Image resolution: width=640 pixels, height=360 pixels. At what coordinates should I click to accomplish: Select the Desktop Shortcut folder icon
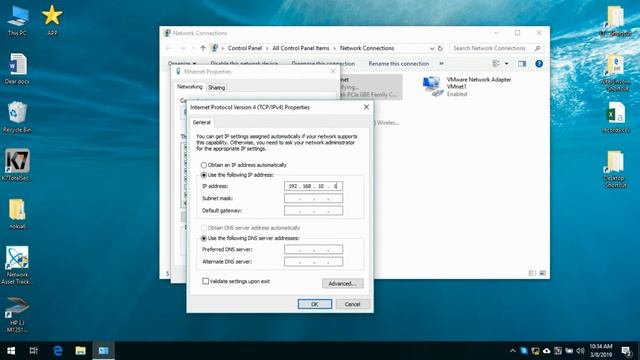616,169
